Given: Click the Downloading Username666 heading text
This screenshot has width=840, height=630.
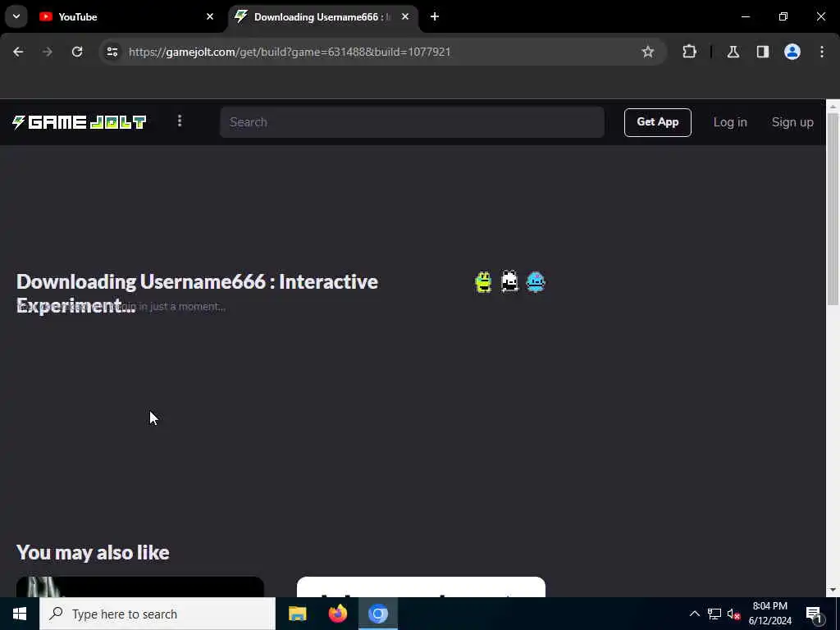Looking at the screenshot, I should tap(197, 294).
